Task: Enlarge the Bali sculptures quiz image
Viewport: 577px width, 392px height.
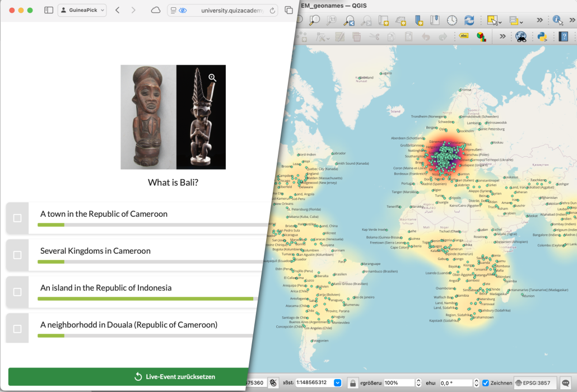Action: coord(212,78)
